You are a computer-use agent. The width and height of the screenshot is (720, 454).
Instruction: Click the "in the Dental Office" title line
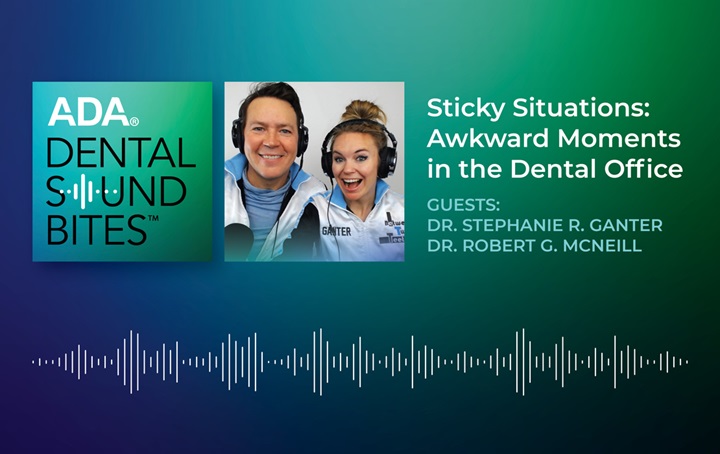[555, 169]
